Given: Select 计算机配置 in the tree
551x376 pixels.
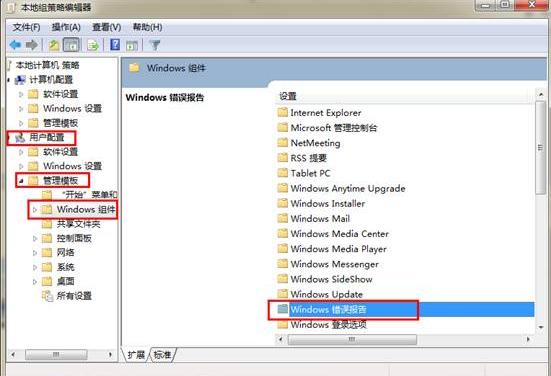Looking at the screenshot, I should tap(51, 80).
